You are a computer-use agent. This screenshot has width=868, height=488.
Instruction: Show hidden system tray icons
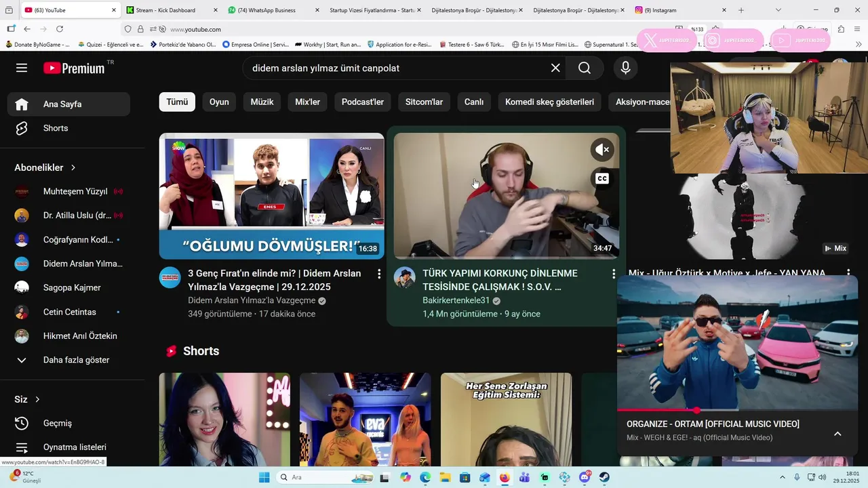[x=782, y=477]
